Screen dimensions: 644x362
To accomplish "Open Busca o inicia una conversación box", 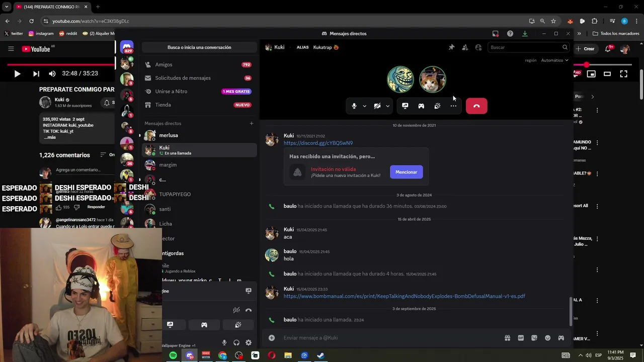I will pyautogui.click(x=199, y=47).
